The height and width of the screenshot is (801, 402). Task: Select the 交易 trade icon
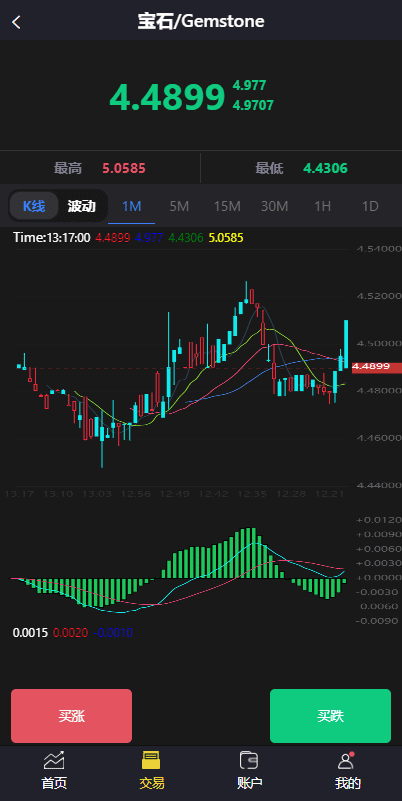152,760
